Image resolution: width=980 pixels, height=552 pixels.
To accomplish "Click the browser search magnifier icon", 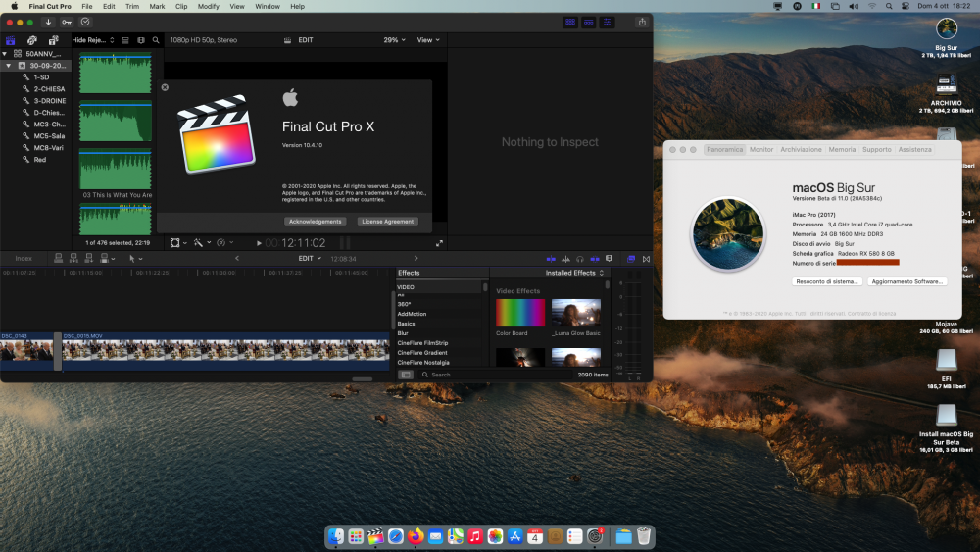I will [x=156, y=40].
